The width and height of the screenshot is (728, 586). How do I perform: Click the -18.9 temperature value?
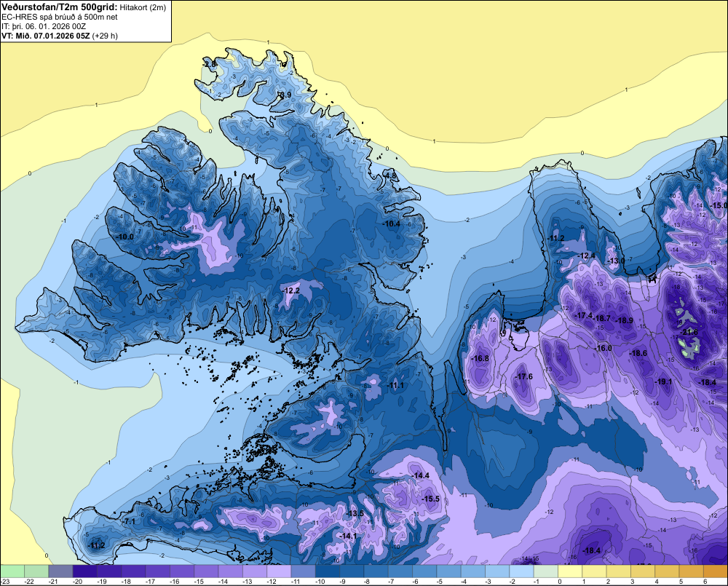coord(625,320)
